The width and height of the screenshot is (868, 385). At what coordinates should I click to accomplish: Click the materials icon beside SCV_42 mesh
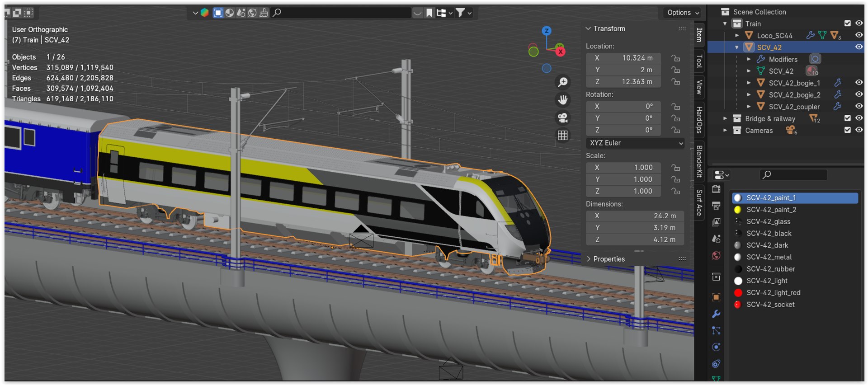pyautogui.click(x=812, y=71)
